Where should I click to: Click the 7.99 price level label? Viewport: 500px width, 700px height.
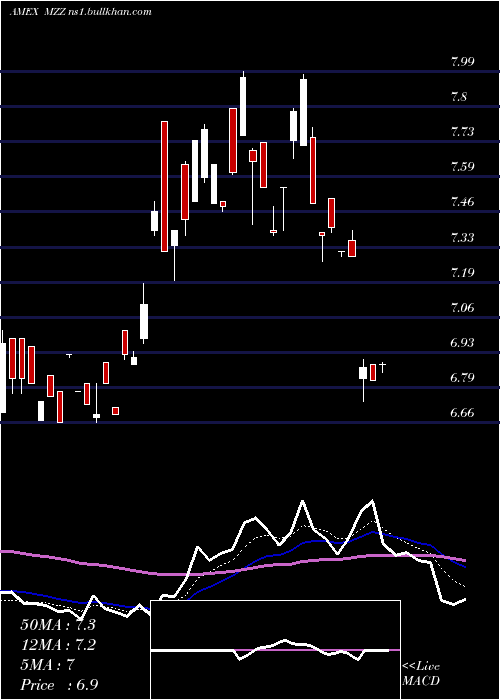[x=462, y=62]
